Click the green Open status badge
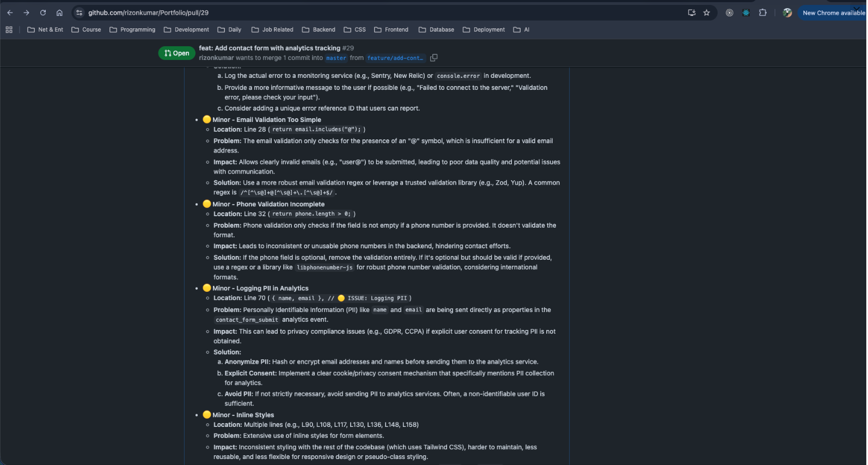The width and height of the screenshot is (868, 465). click(x=176, y=53)
